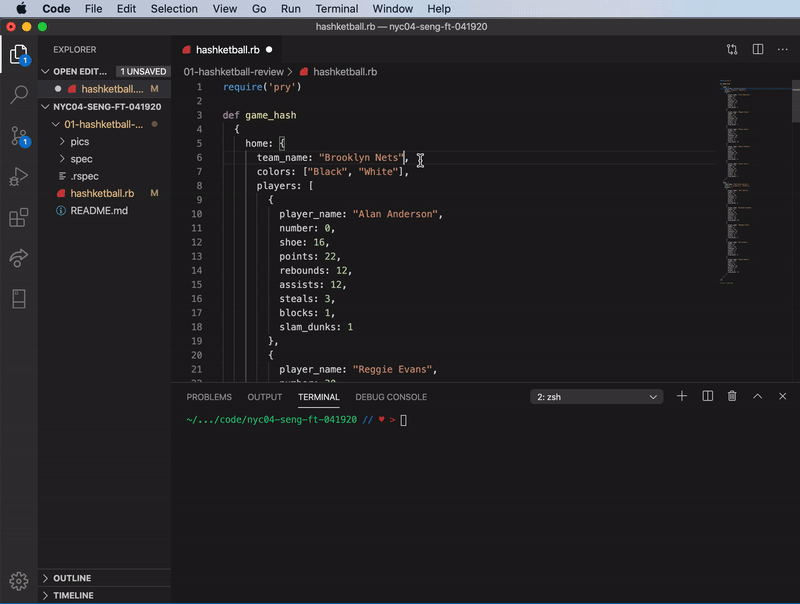Open the Selection menu

pos(174,9)
